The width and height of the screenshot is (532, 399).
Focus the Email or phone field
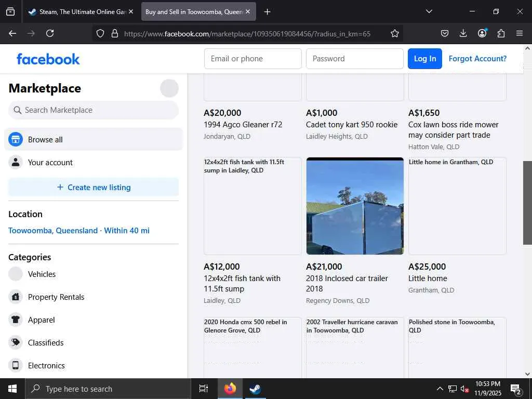click(x=253, y=59)
